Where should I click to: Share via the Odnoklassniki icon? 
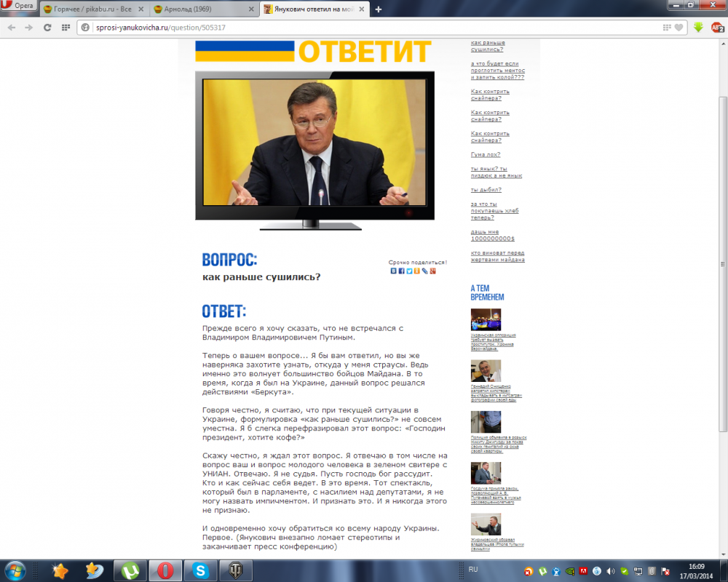[417, 271]
